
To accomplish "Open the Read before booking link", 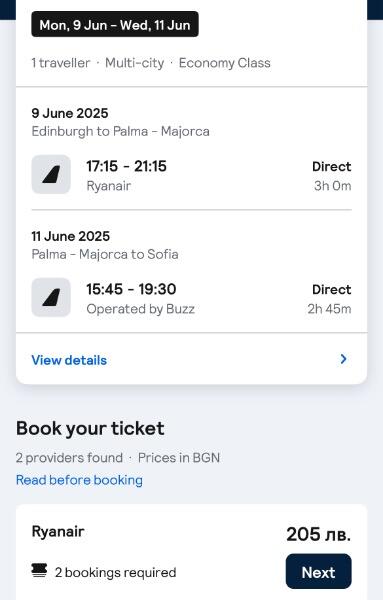I will pyautogui.click(x=79, y=480).
